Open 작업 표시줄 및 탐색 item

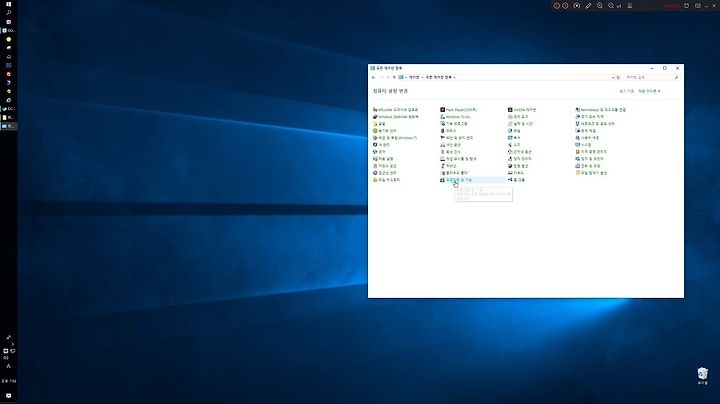click(458, 159)
